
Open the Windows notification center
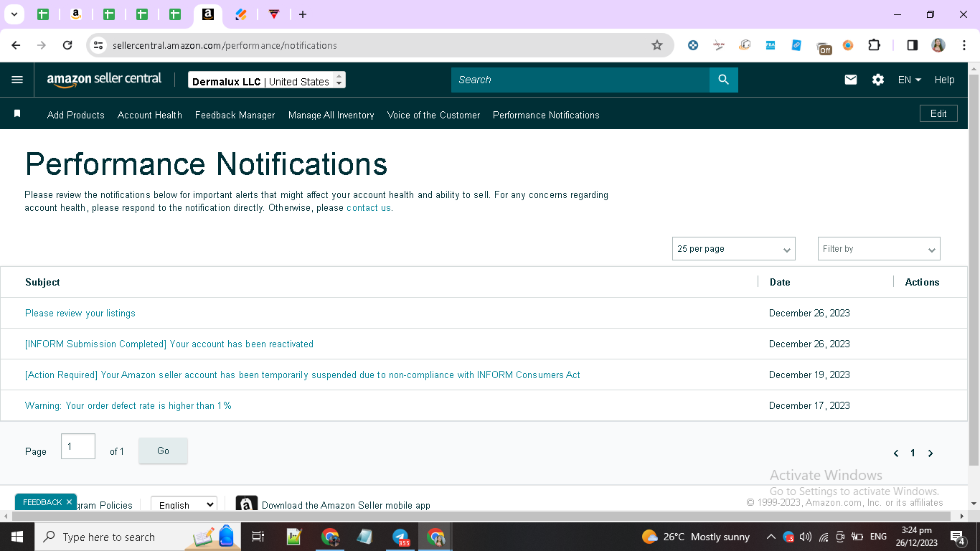958,537
